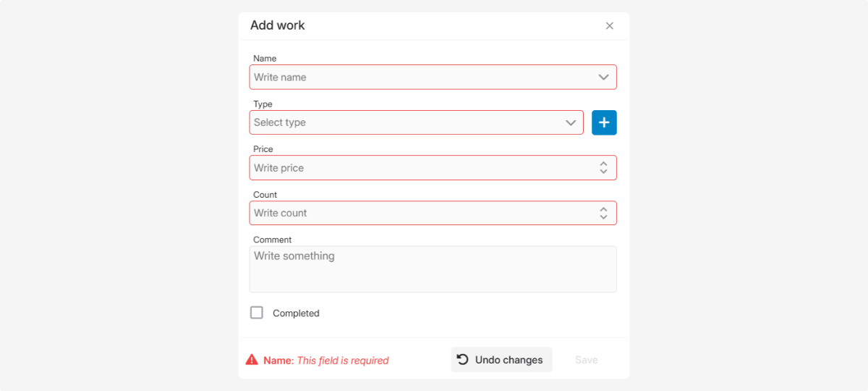
Task: Click the undo arrow icon
Action: (x=463, y=359)
